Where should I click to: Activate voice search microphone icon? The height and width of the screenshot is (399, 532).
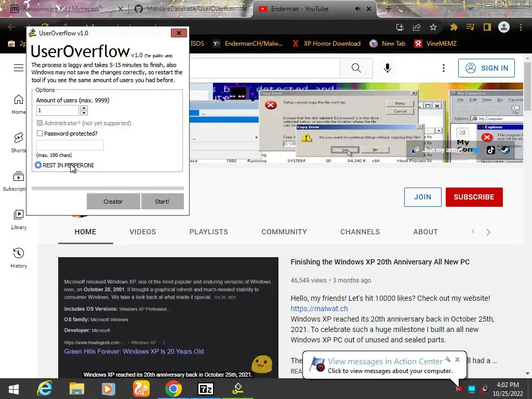pyautogui.click(x=388, y=68)
